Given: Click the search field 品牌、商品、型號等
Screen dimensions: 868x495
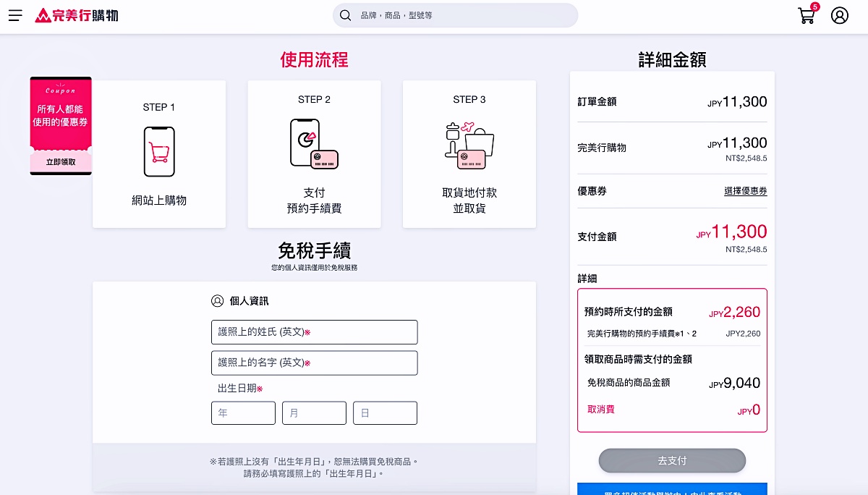Looking at the screenshot, I should pyautogui.click(x=455, y=15).
